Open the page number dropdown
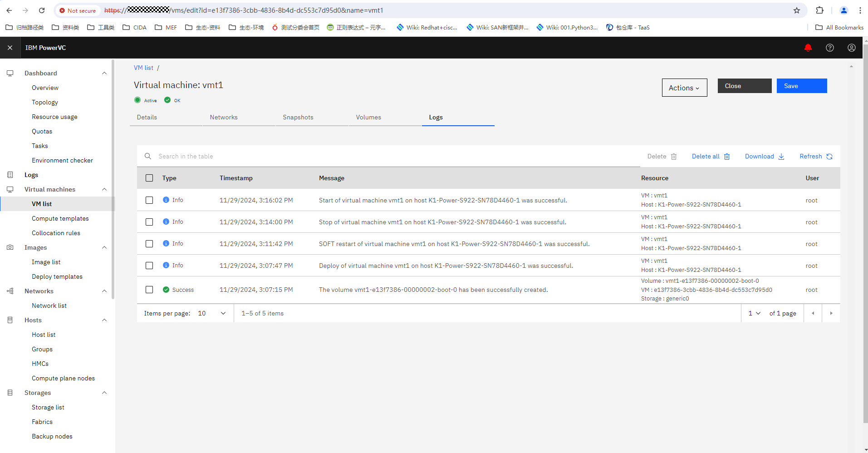Image resolution: width=868 pixels, height=453 pixels. (754, 313)
